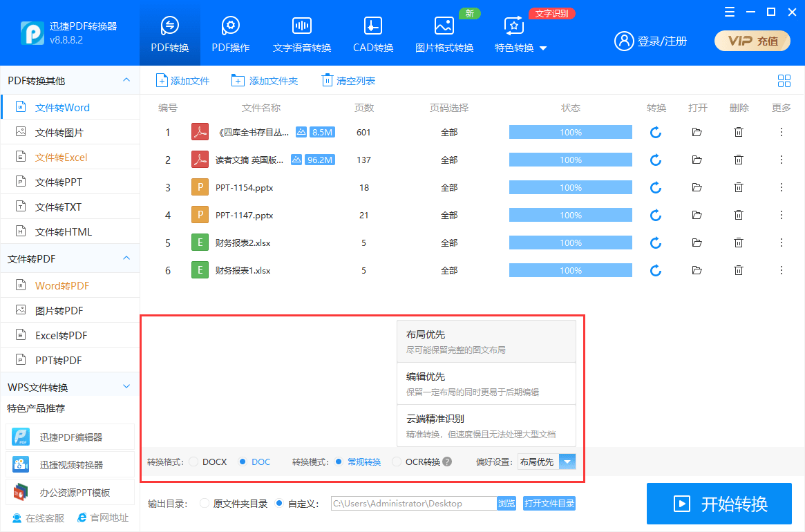Click 官网地址 link
Viewport: 805px width, 532px height.
point(103,517)
